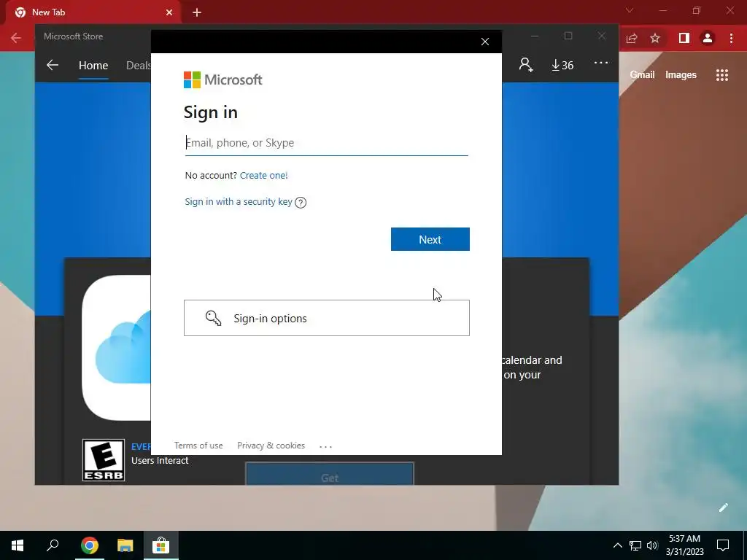Click the Next button

coord(430,239)
